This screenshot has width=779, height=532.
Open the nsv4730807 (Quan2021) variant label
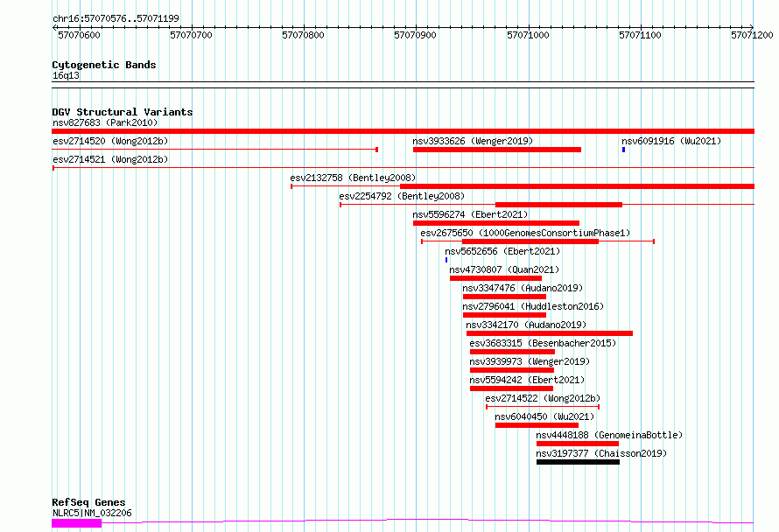point(504,269)
